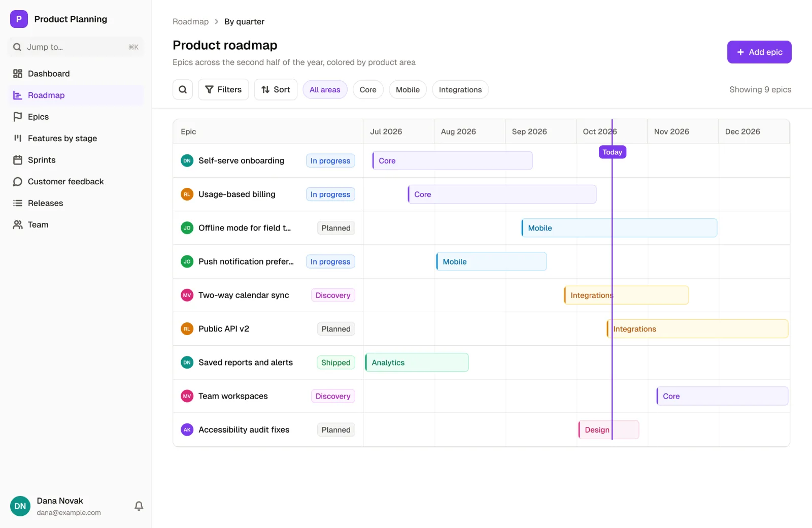Select the Design timeline bar
Screen dimensions: 812x528
pyautogui.click(x=608, y=430)
